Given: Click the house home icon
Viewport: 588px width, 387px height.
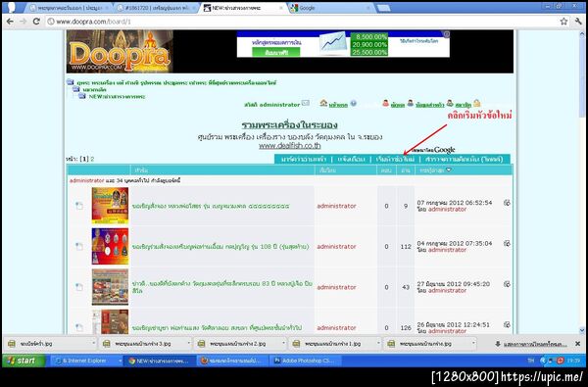Looking at the screenshot, I should tap(323, 103).
